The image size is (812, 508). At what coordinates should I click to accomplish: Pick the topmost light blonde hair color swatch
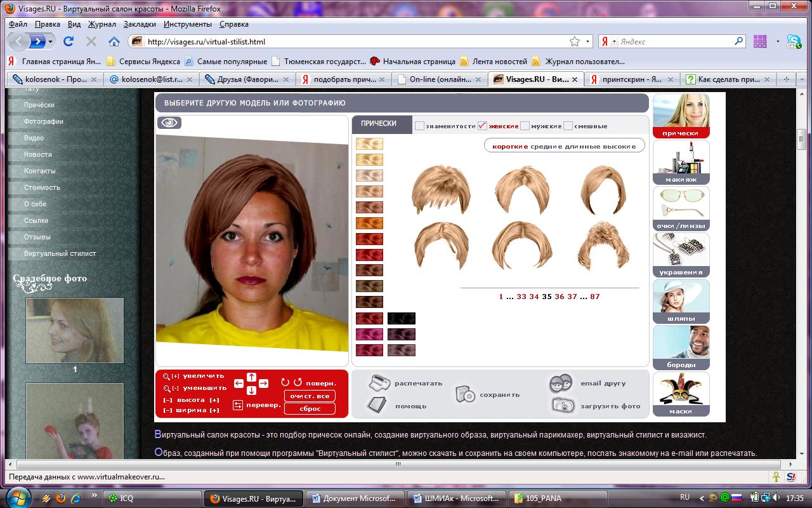point(369,144)
